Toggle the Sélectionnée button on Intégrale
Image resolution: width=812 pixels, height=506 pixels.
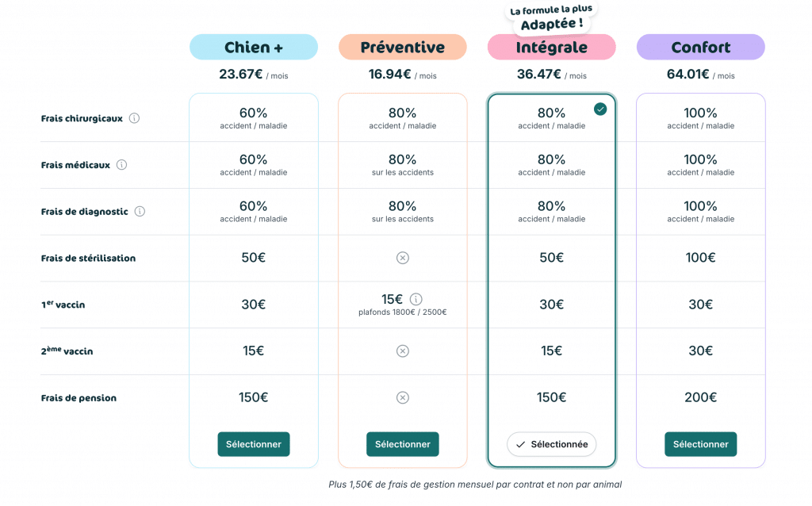click(551, 444)
